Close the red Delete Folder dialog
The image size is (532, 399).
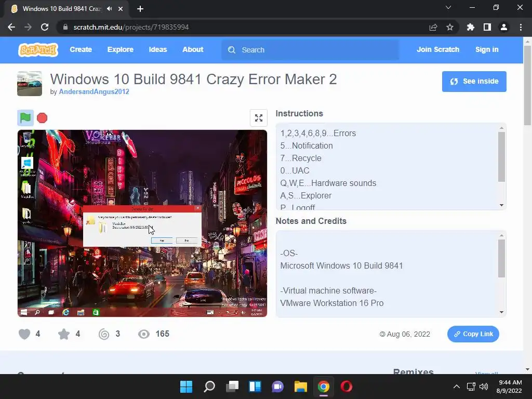click(198, 208)
